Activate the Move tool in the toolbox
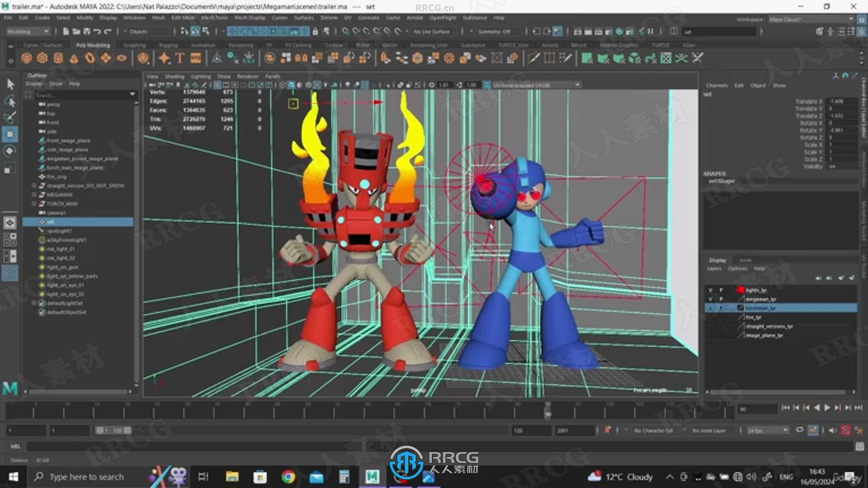Screen dimensions: 868x488 point(10,134)
